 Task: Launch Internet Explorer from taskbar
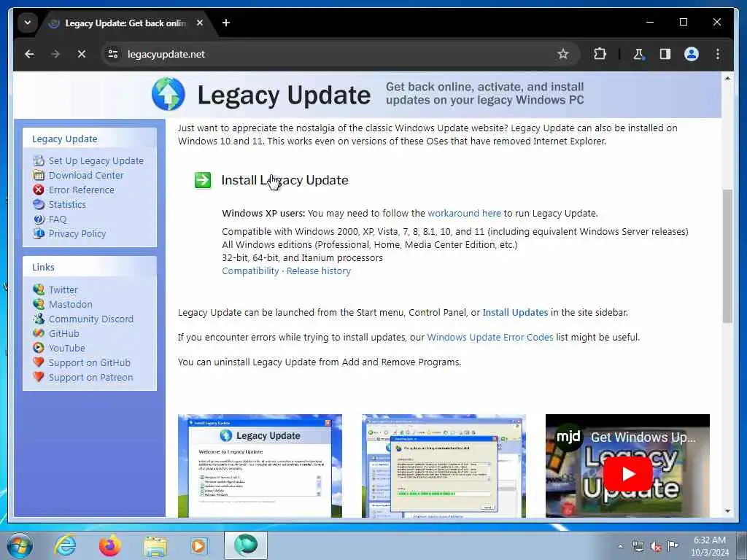(65, 545)
